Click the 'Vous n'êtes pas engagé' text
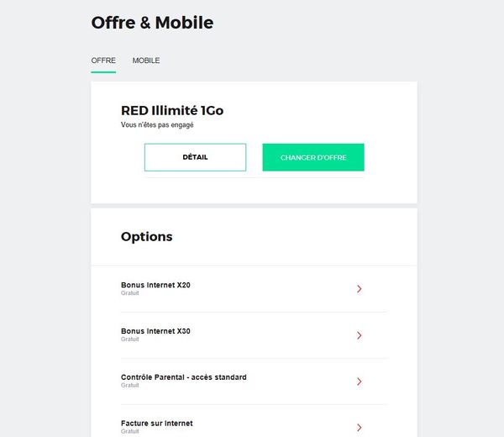The width and height of the screenshot is (504, 437). click(x=157, y=125)
